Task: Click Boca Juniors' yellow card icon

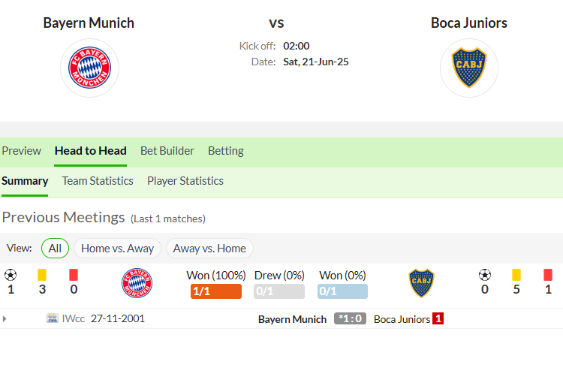Action: click(516, 275)
